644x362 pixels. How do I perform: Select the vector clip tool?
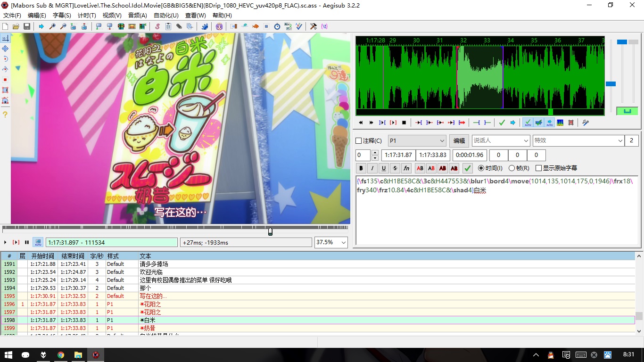point(5,100)
